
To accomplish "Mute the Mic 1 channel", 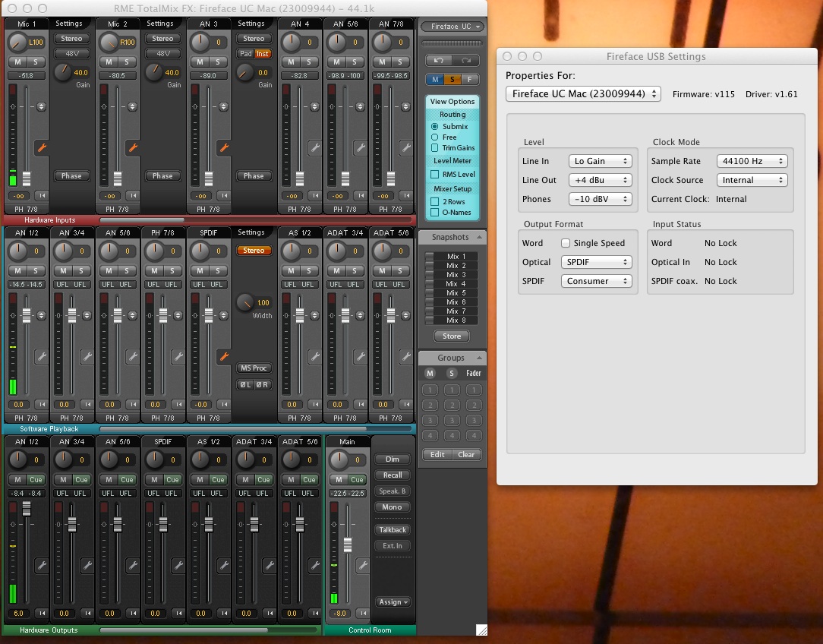I will pos(17,62).
